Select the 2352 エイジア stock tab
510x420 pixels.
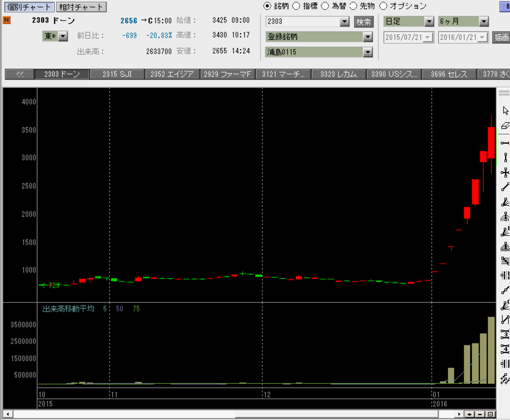(x=172, y=74)
